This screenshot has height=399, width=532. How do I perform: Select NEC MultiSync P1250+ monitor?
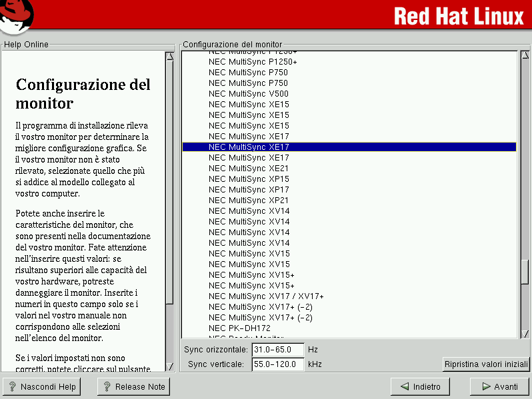tap(253, 62)
